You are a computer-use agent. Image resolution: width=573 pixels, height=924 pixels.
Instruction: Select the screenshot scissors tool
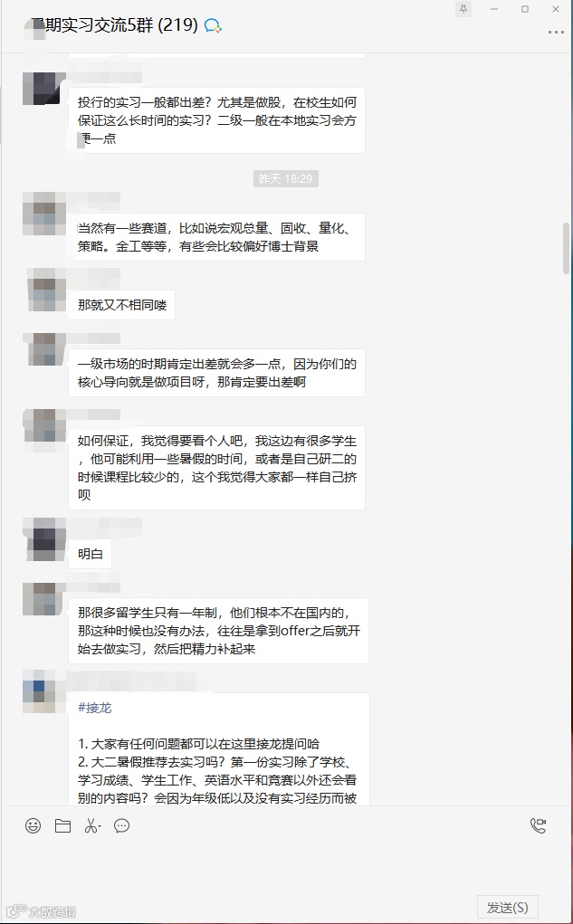[x=91, y=825]
